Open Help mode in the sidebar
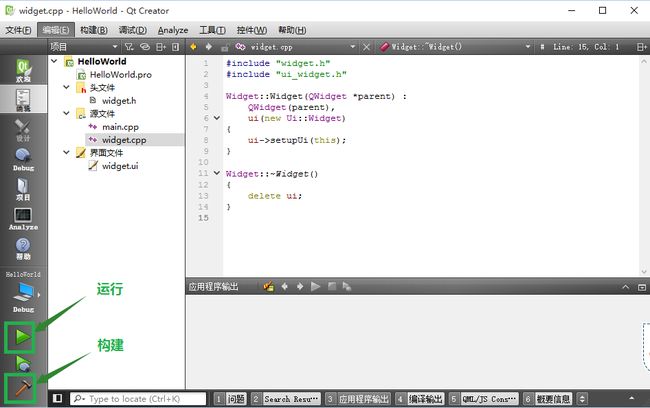 pyautogui.click(x=23, y=248)
